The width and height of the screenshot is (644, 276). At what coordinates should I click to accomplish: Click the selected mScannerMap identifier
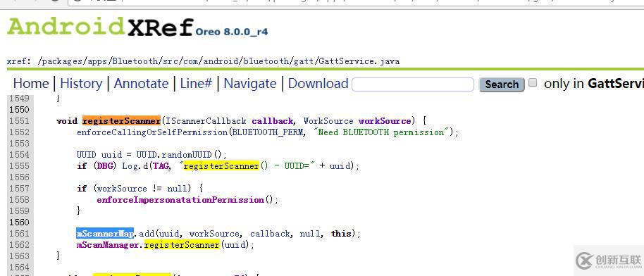coord(105,233)
